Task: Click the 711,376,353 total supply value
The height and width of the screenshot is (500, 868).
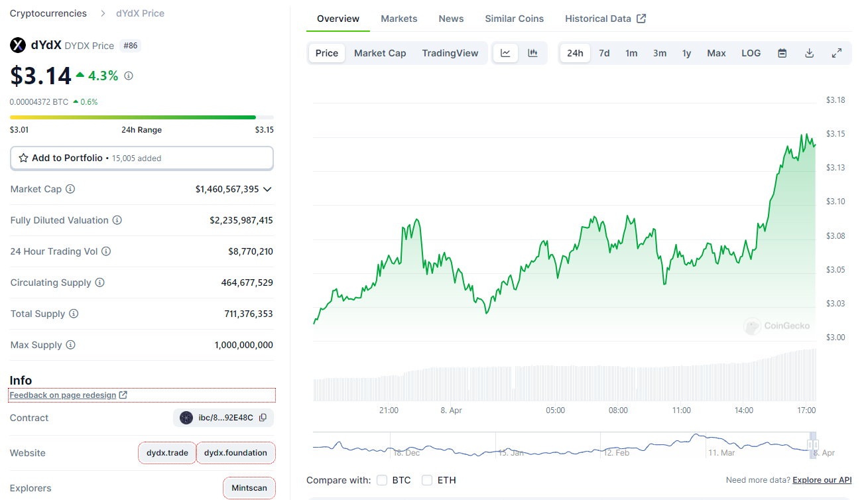Action: [x=249, y=314]
